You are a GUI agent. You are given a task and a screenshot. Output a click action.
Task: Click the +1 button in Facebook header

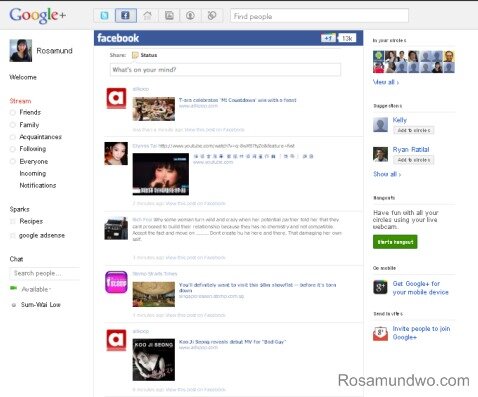tap(328, 38)
